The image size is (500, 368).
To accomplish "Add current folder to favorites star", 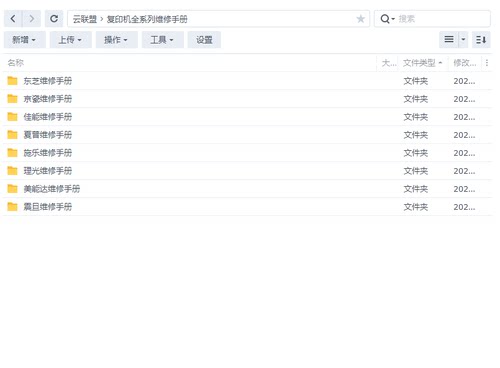I will tap(360, 19).
